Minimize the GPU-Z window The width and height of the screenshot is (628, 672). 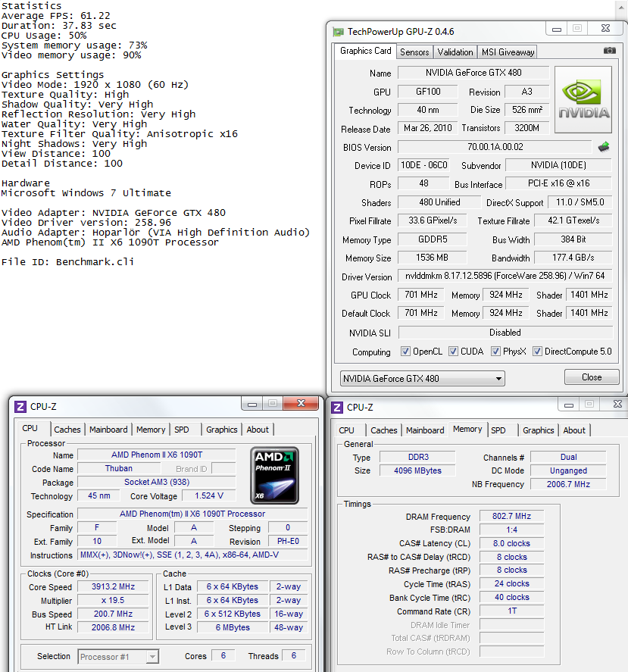(x=556, y=29)
